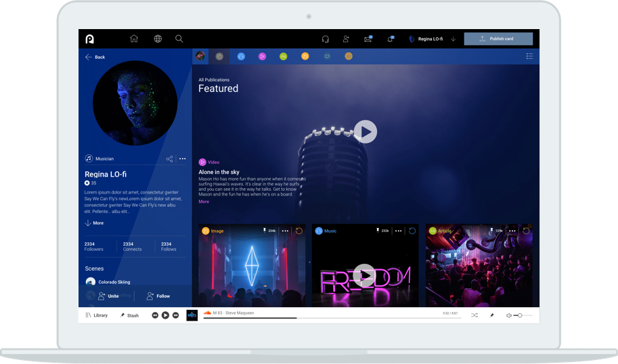The height and width of the screenshot is (364, 618).
Task: Skip to previous track
Action: [155, 315]
